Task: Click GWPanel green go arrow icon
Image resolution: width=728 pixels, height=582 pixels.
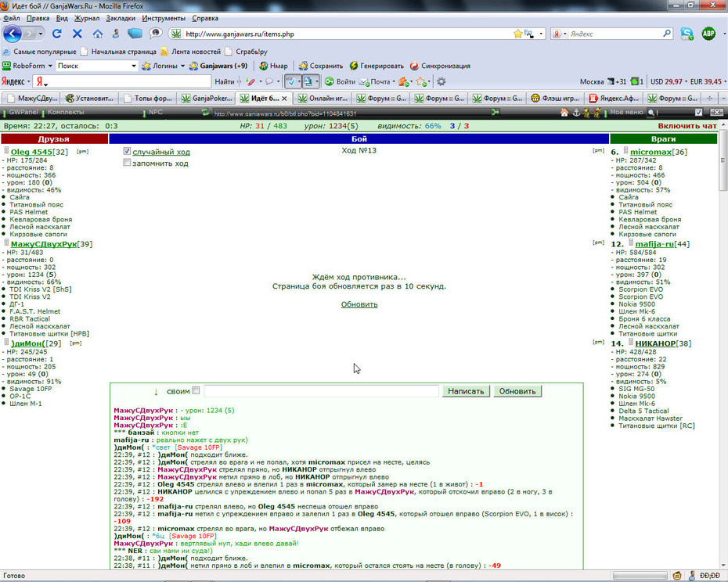Action: pos(495,113)
